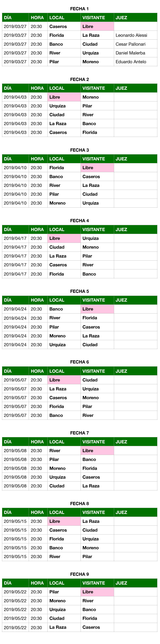
Task: Select visitor Urquiza in FECHA 3
Action: pos(90,203)
